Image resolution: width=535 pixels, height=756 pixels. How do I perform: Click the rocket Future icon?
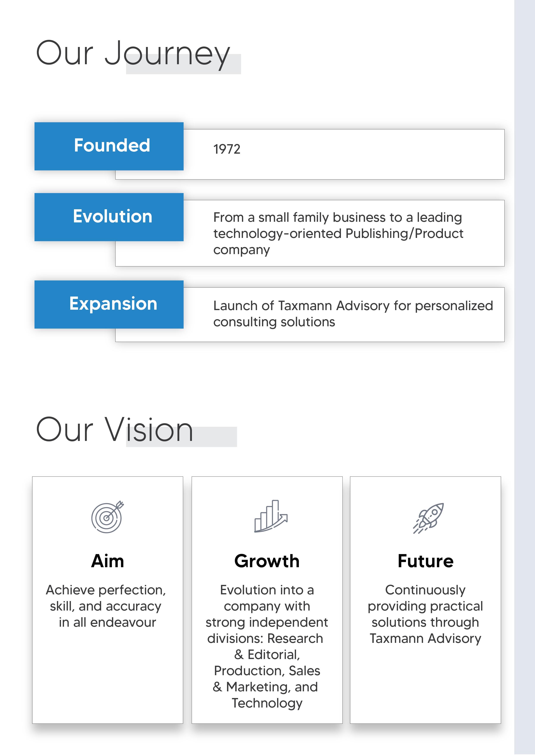point(428,518)
